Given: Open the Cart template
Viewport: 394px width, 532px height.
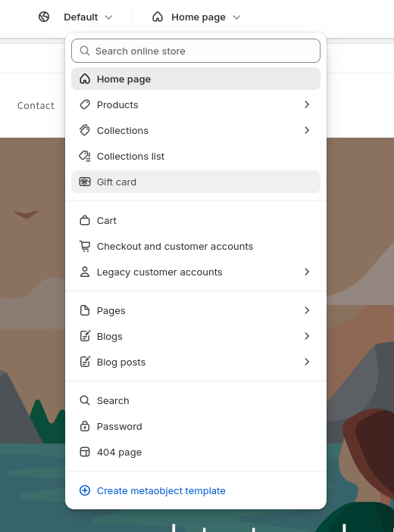Looking at the screenshot, I should pos(195,220).
